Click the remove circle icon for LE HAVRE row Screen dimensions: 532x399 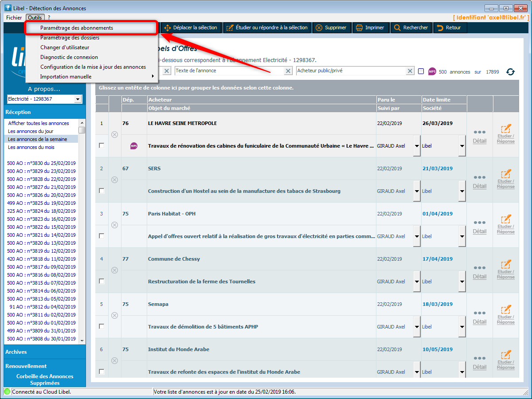tap(114, 134)
